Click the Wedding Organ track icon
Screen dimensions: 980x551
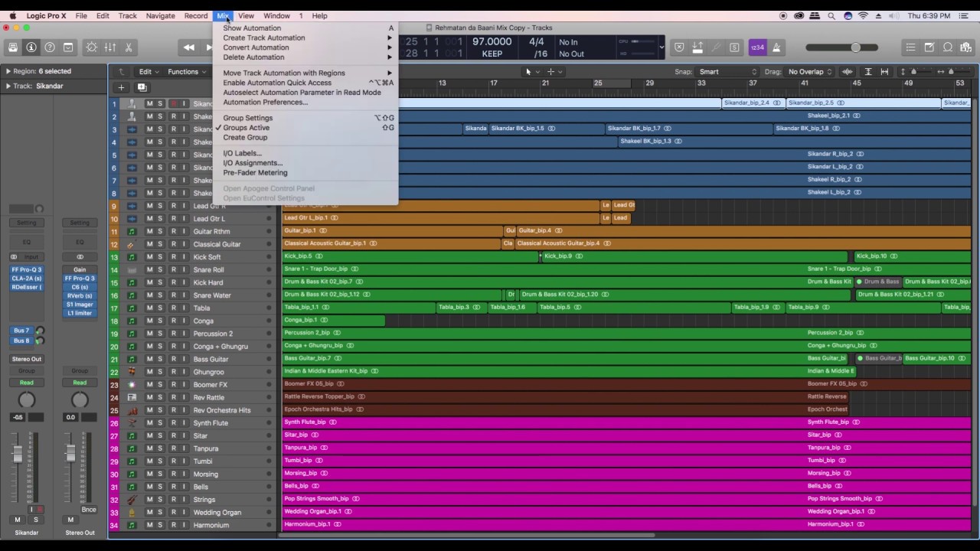tap(132, 513)
